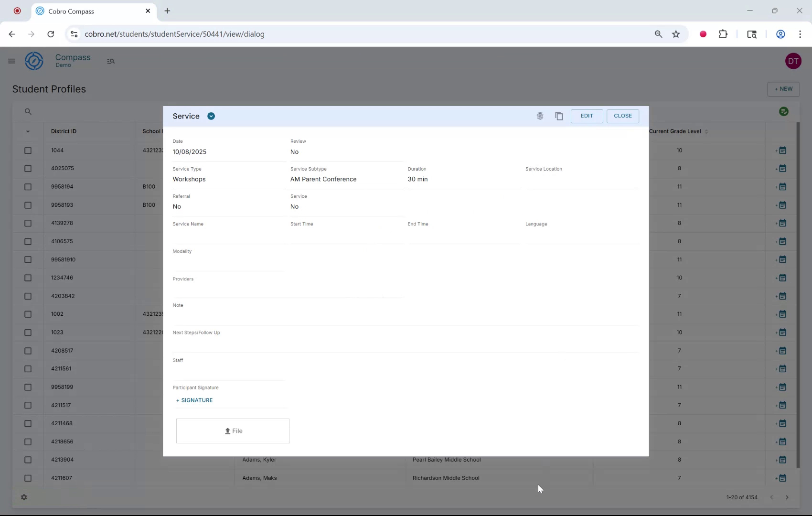Click the hamburger menu beside the Compass logo

(x=12, y=61)
